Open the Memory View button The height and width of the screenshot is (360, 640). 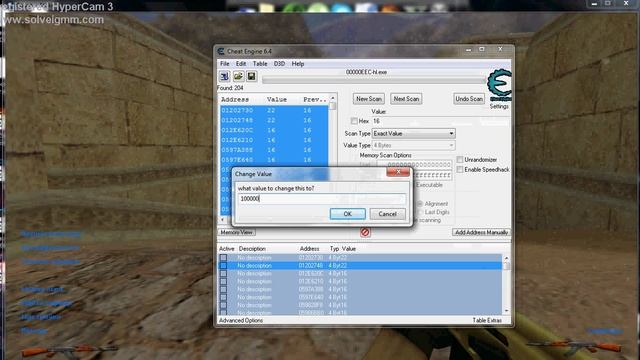[x=237, y=232]
